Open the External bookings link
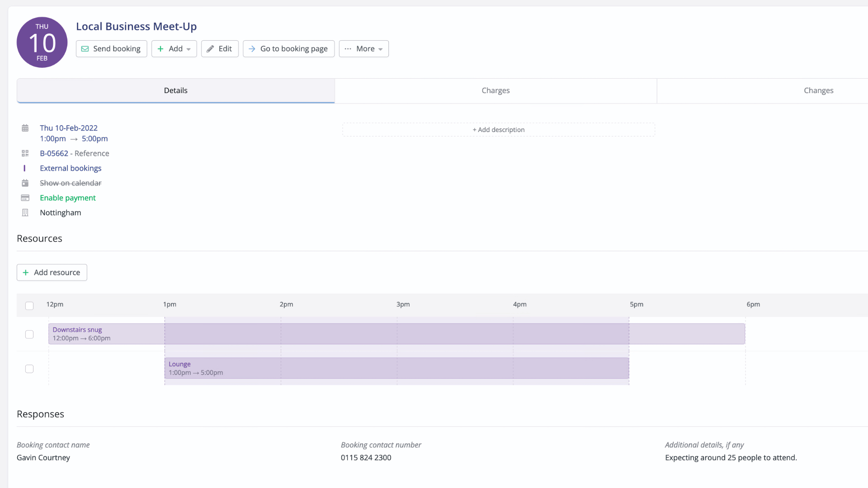Image resolution: width=868 pixels, height=488 pixels. [71, 168]
